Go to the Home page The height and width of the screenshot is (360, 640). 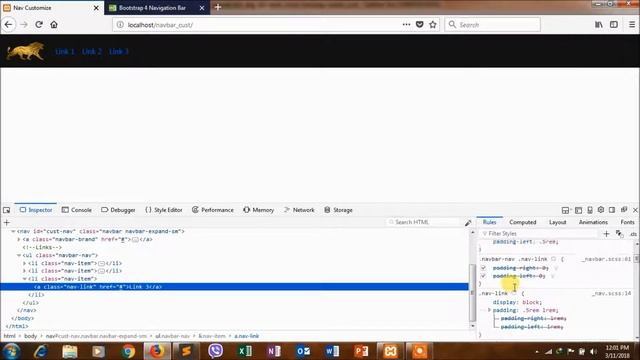54,24
